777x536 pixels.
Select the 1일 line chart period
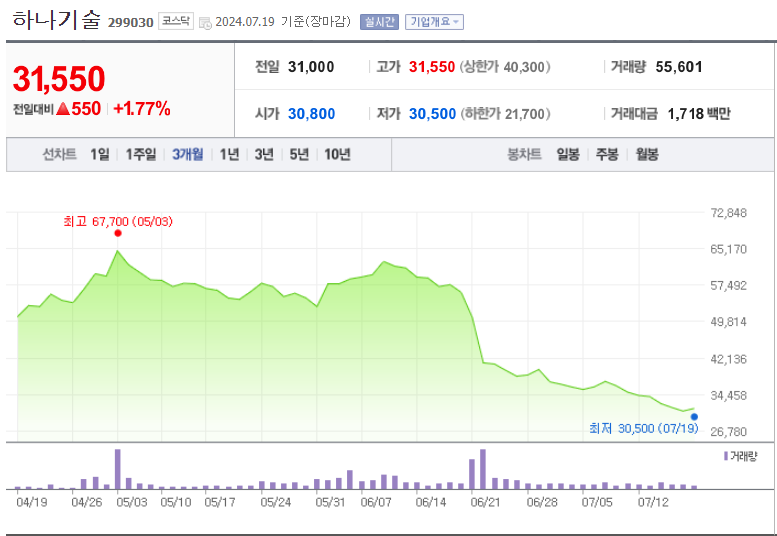[99, 154]
